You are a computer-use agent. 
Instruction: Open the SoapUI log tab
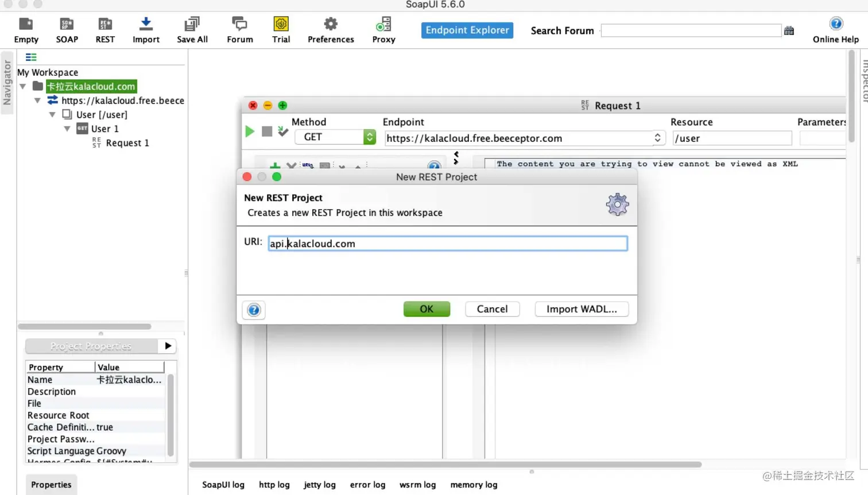click(223, 485)
